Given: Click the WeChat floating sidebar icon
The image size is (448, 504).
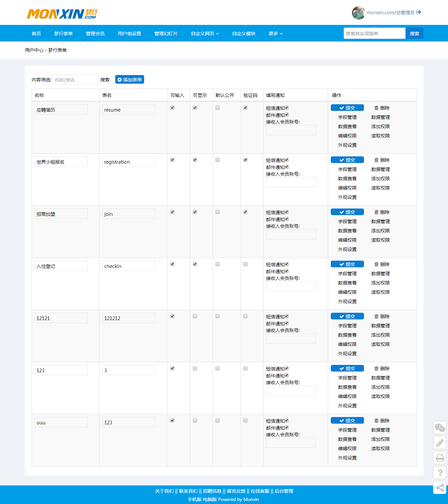Looking at the screenshot, I should [440, 428].
